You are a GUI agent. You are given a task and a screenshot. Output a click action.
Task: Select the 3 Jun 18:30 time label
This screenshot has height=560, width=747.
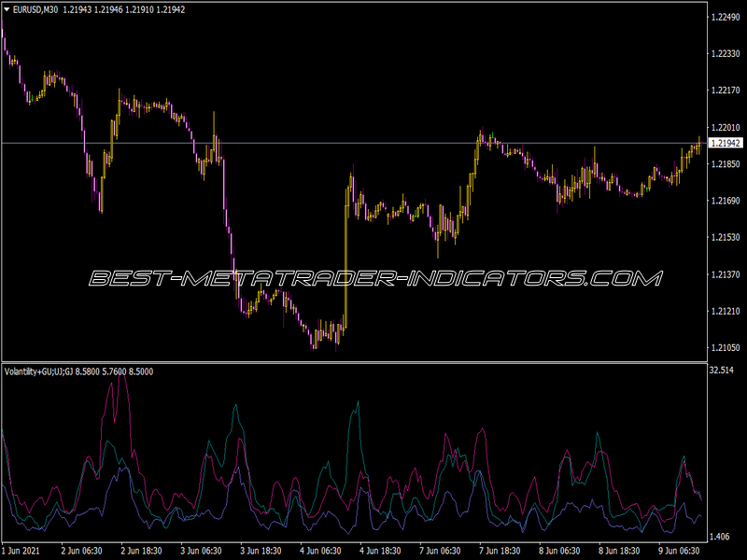click(x=261, y=551)
